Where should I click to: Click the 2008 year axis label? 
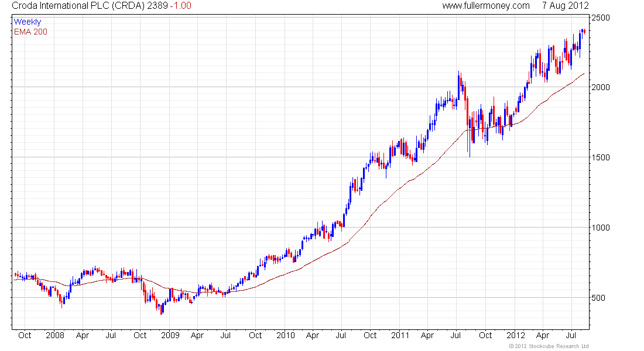(55, 335)
